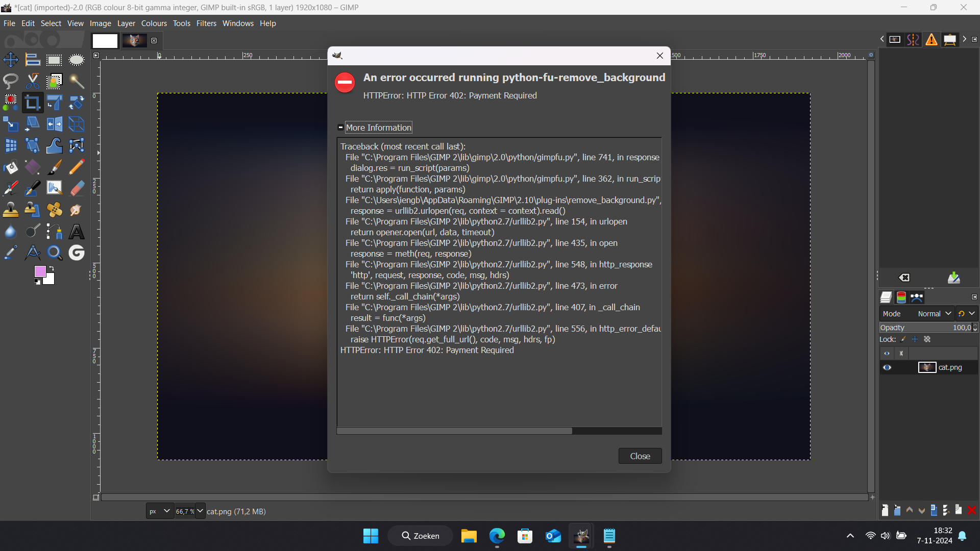Choose the Eraser tool
This screenshot has width=980, height=551.
pyautogui.click(x=77, y=188)
